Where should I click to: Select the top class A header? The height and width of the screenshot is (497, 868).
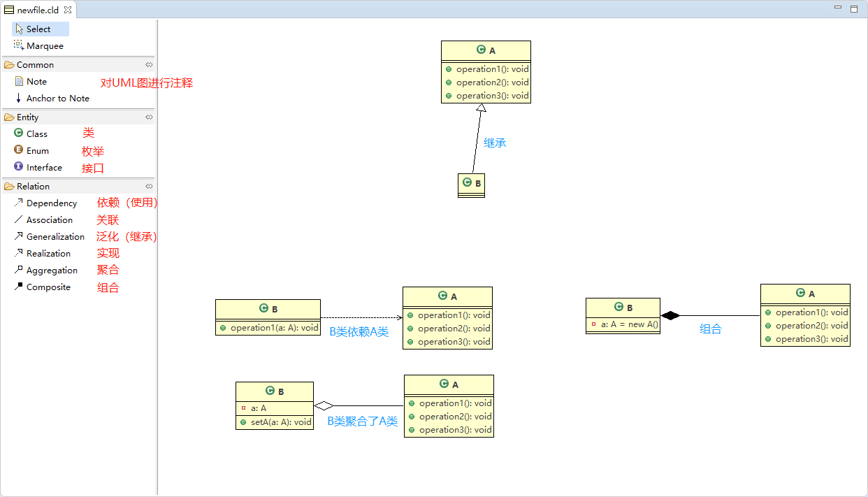(486, 50)
